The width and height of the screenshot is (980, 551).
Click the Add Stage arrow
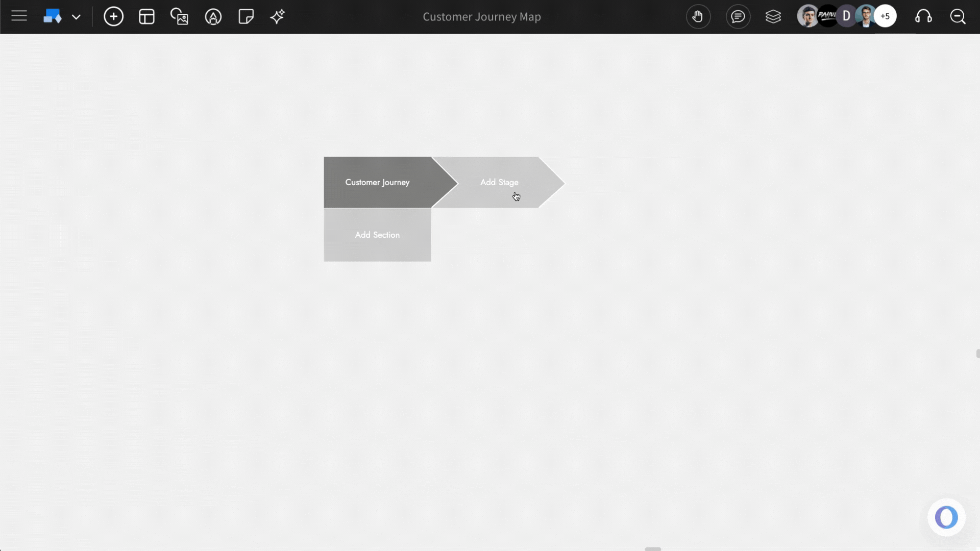pyautogui.click(x=499, y=182)
